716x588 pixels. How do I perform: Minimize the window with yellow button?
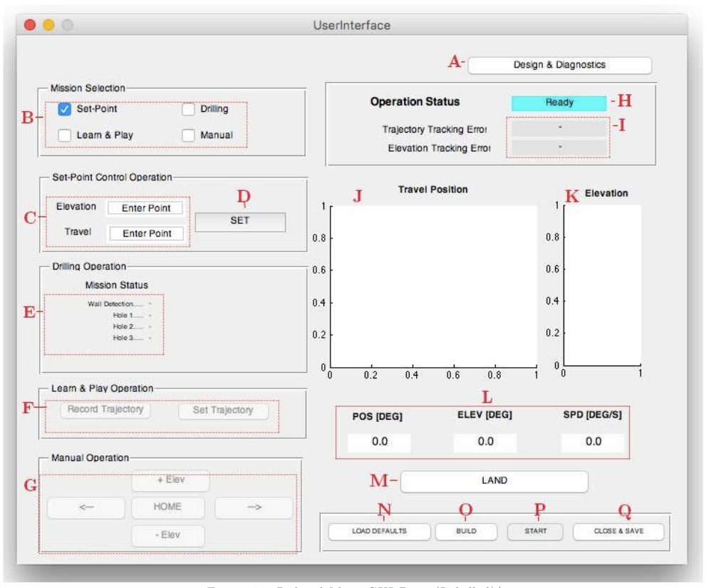[48, 25]
